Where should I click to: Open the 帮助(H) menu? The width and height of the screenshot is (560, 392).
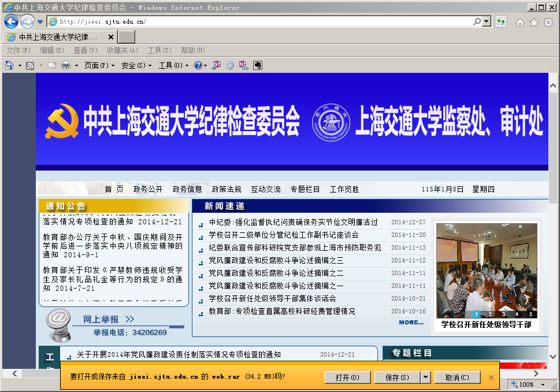[x=193, y=50]
